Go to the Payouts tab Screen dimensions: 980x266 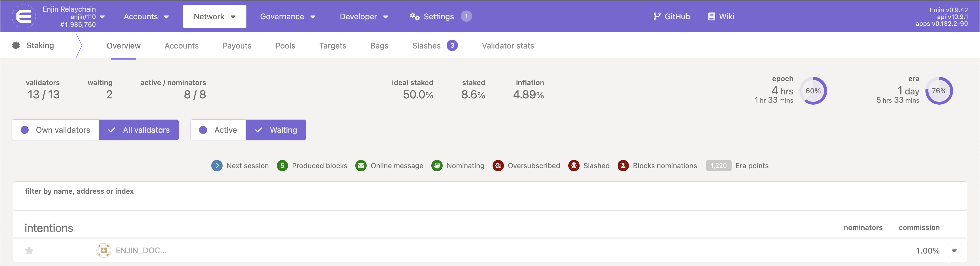click(236, 46)
